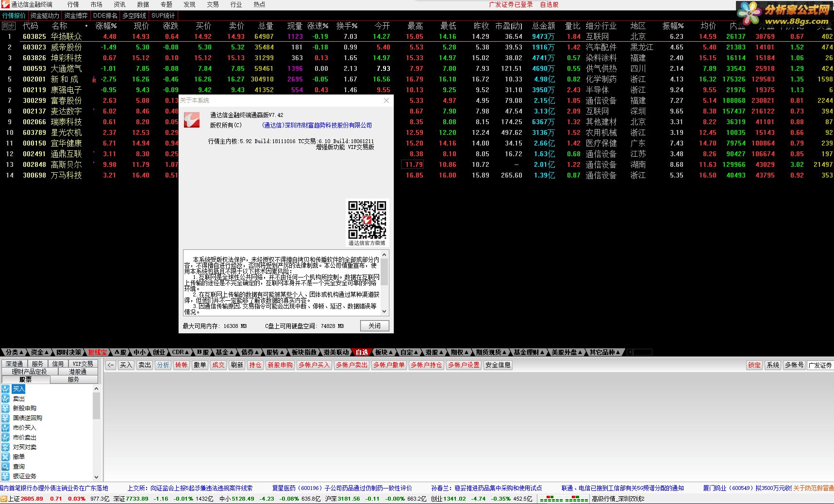834x504 pixels.
Task: Click the 买入 toolbar button
Action: (x=126, y=365)
